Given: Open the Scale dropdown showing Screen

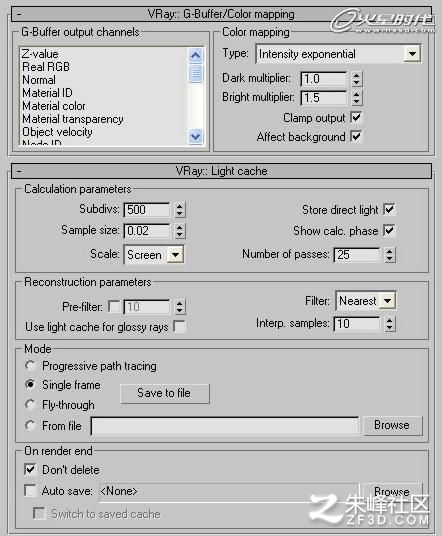Looking at the screenshot, I should point(175,255).
